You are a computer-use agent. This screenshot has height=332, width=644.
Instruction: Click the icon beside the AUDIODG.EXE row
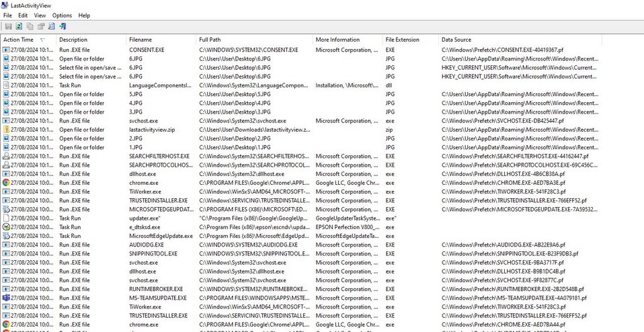6,245
